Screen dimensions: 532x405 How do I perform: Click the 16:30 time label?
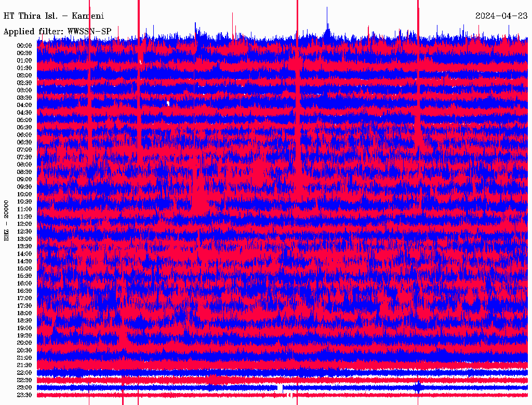pyautogui.click(x=24, y=291)
